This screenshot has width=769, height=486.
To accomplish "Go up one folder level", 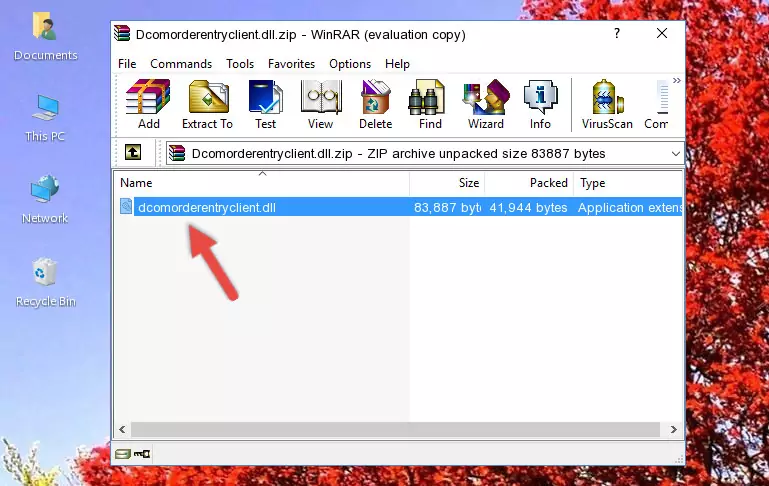I will (x=133, y=153).
